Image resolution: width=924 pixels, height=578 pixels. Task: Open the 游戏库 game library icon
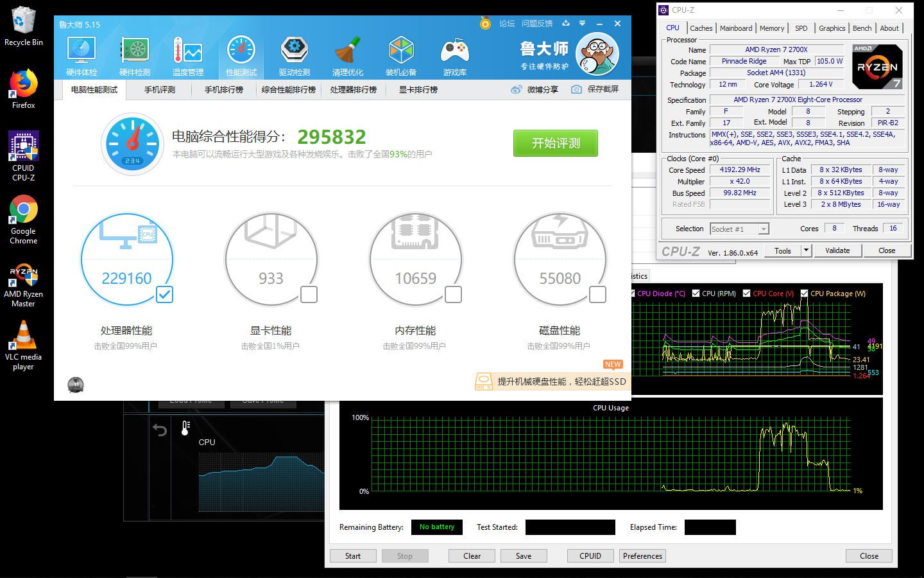(454, 56)
